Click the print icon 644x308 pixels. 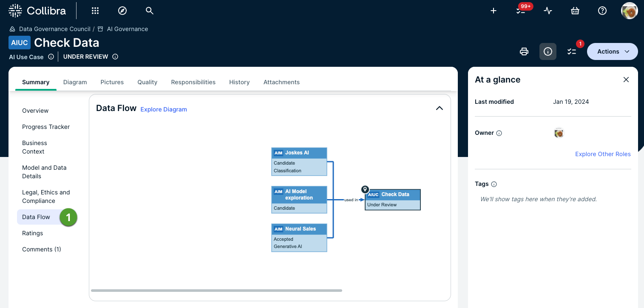tap(524, 51)
